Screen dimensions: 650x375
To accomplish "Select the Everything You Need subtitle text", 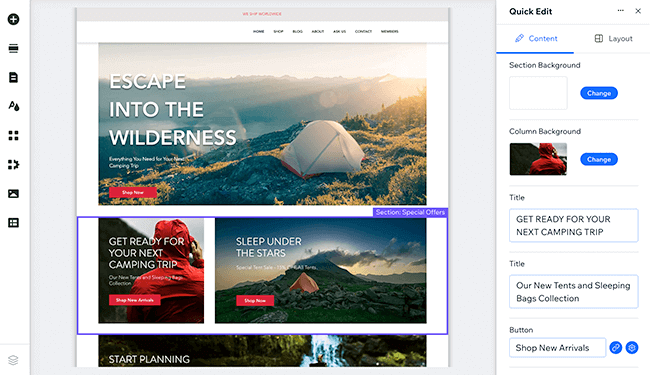I will 146,162.
